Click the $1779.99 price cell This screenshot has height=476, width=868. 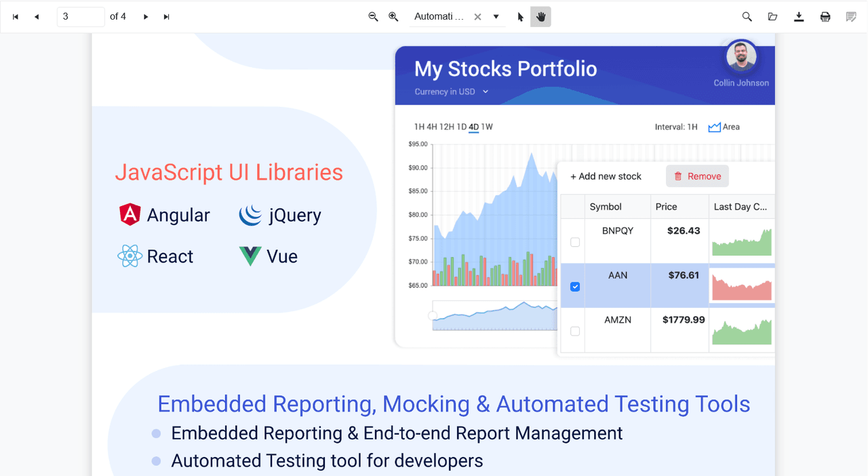(679, 330)
